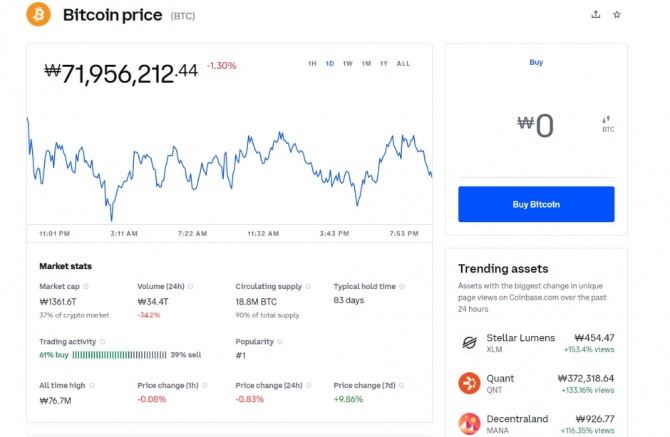Open the Quant asset icon
This screenshot has height=437, width=670.
click(x=469, y=383)
